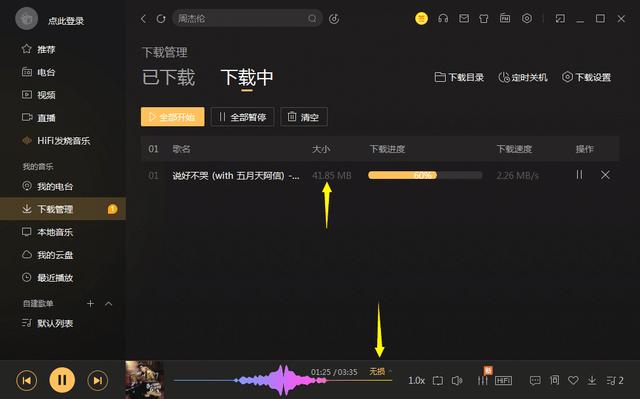Click the lyrics '词' icon in player bar

click(x=554, y=380)
